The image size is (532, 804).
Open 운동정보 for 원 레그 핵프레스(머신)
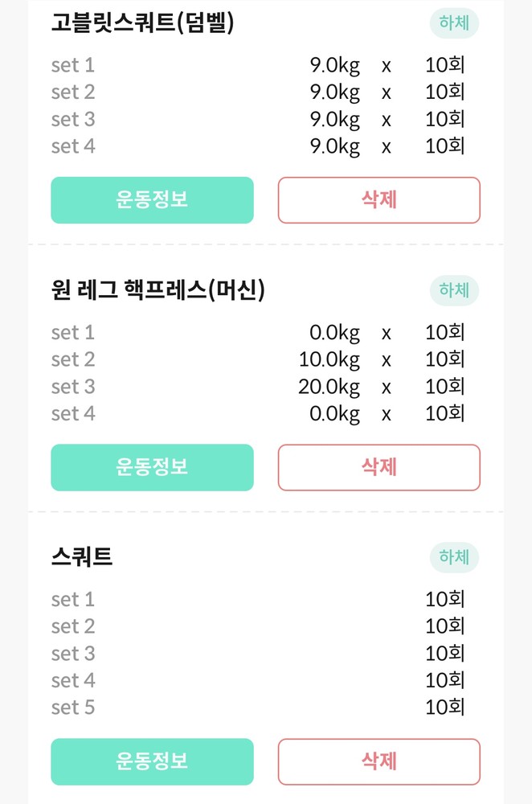152,467
